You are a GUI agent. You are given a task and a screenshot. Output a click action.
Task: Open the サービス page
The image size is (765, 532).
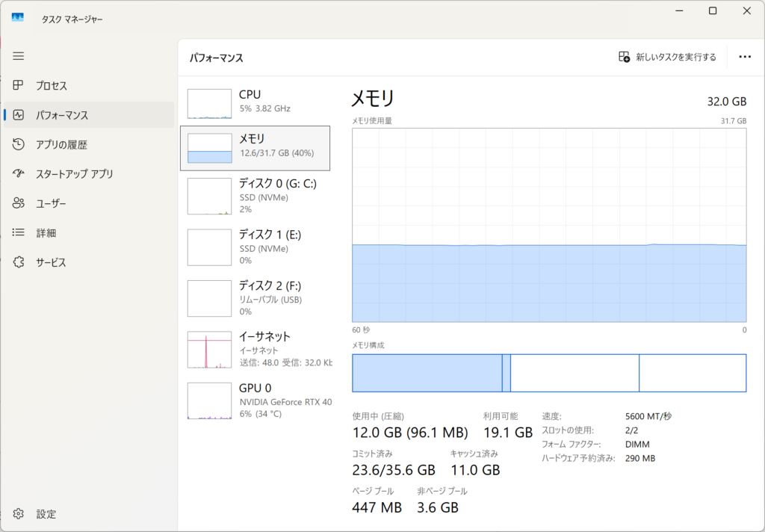click(89, 262)
